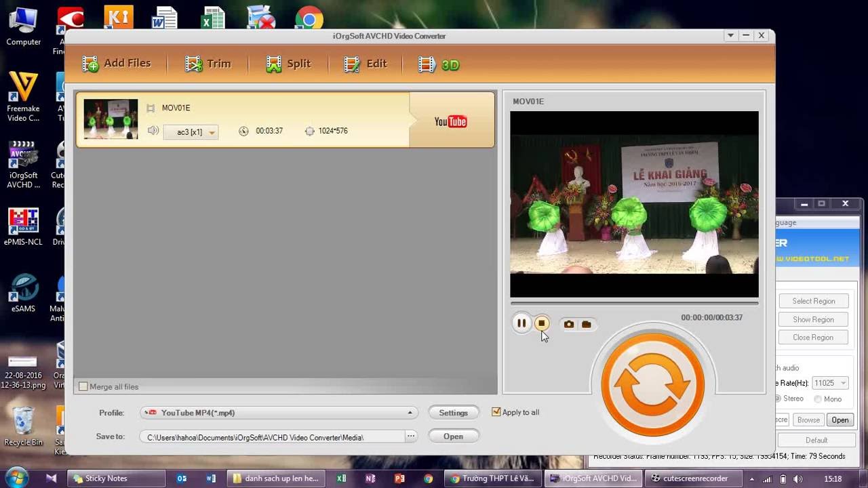
Task: Open the eSAMS desktop icon
Action: tap(23, 292)
